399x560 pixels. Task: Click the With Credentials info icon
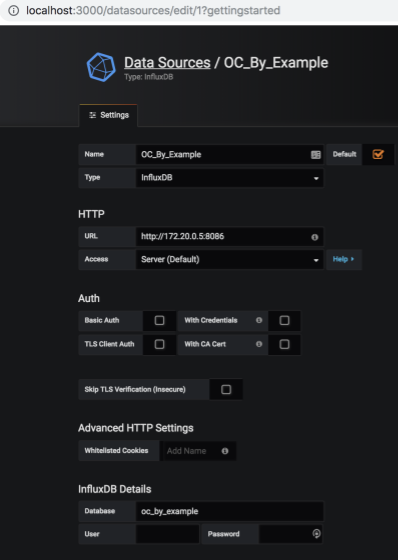pos(259,320)
